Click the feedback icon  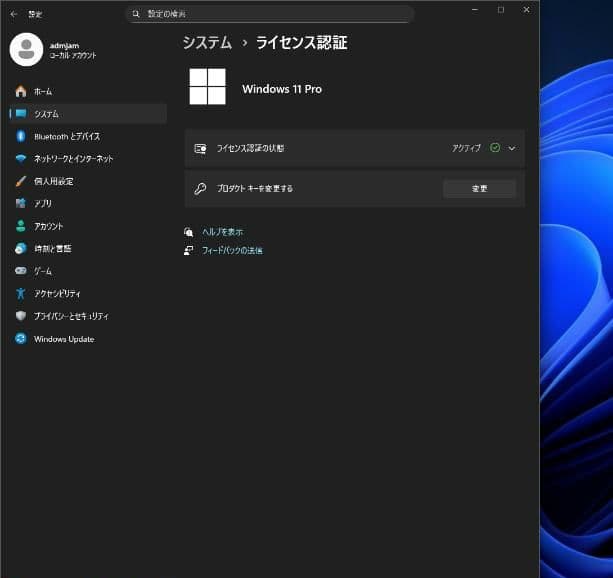pos(188,250)
